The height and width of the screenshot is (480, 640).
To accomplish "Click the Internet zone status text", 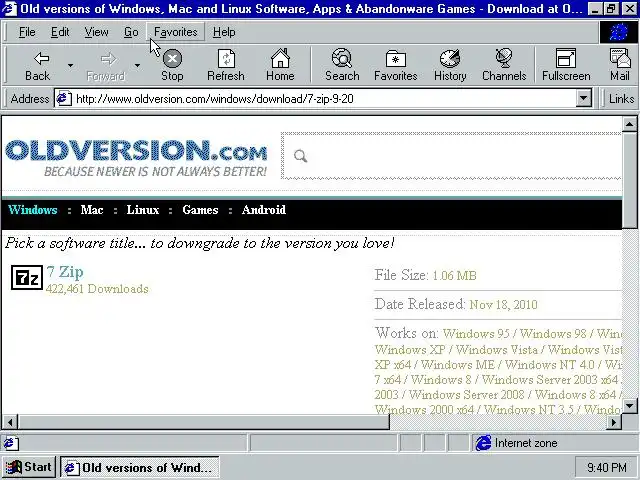I will tap(526, 443).
